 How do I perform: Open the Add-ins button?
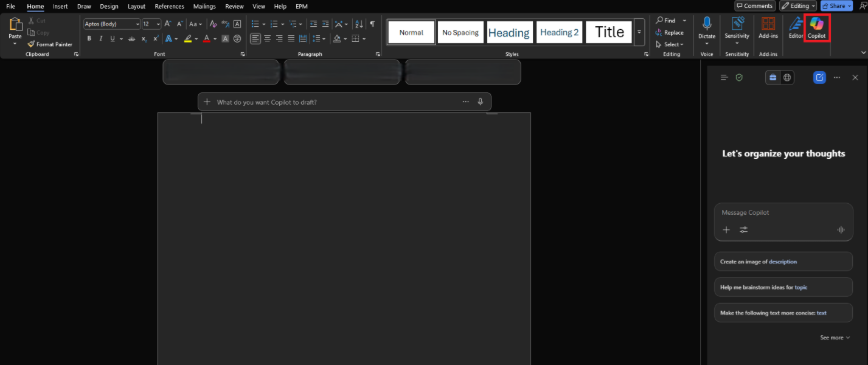click(x=768, y=27)
